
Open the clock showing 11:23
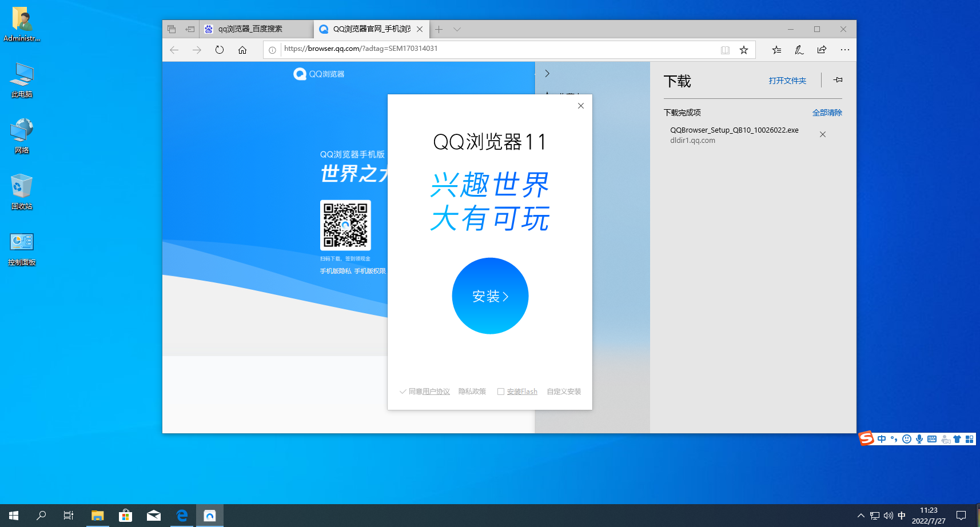(x=929, y=516)
